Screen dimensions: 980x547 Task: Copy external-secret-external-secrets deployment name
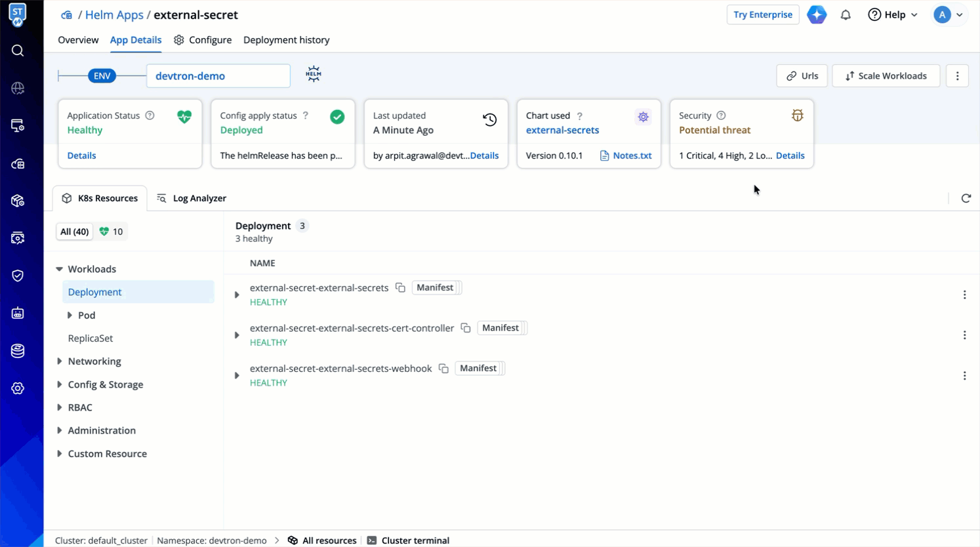pyautogui.click(x=400, y=288)
